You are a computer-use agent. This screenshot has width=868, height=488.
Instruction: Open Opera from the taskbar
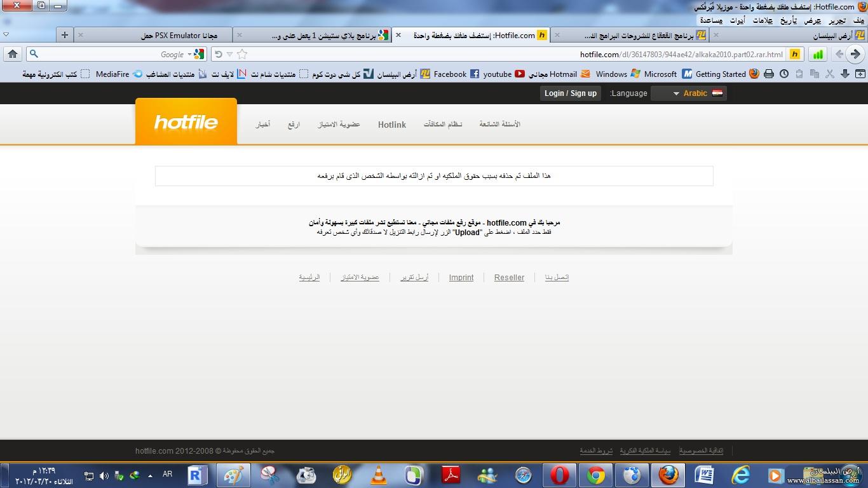559,475
